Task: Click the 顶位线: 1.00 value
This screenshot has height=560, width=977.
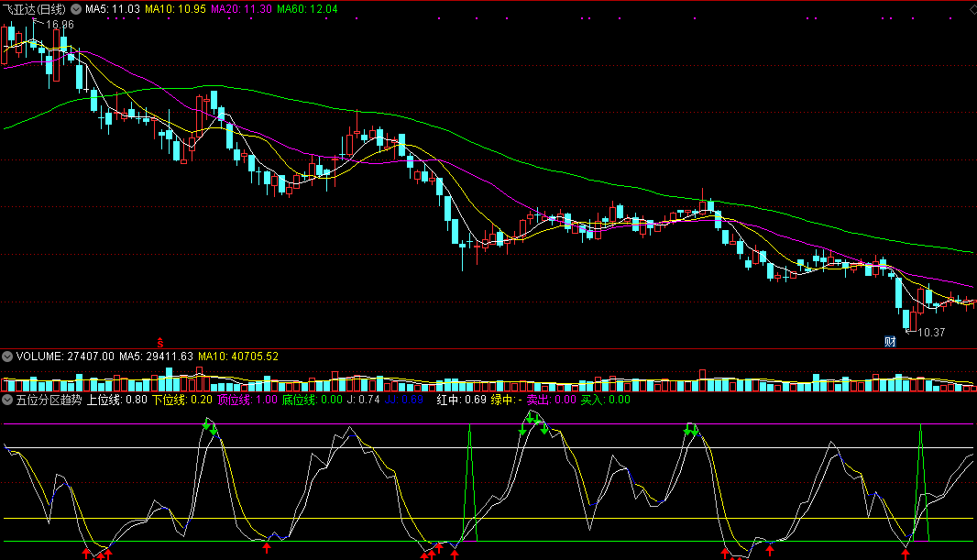Action: pyautogui.click(x=247, y=400)
